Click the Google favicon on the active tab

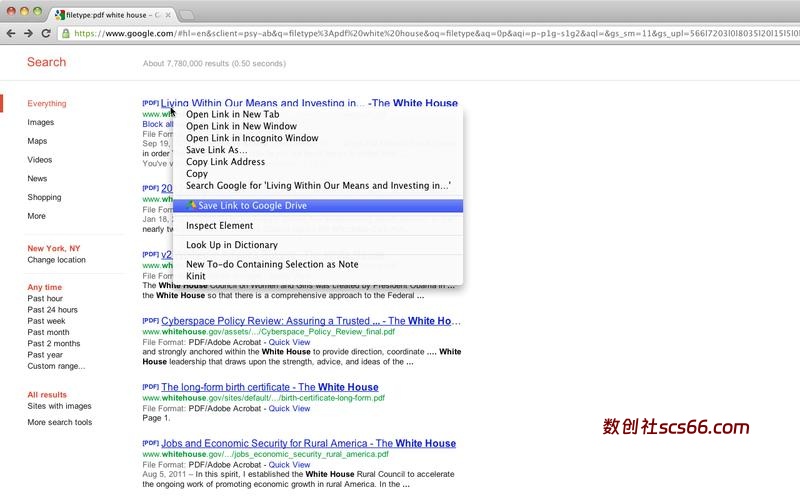(x=60, y=15)
